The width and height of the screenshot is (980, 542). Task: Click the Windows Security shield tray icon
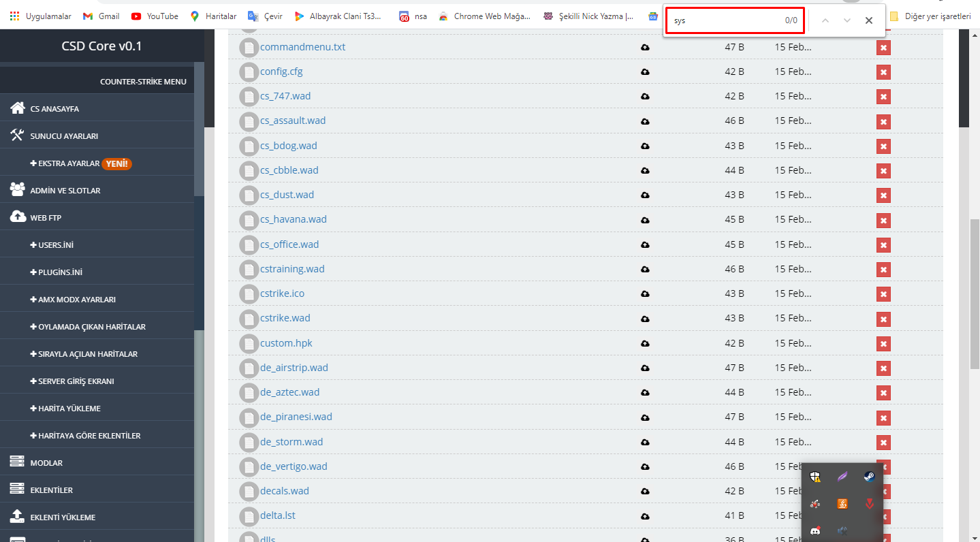[815, 477]
